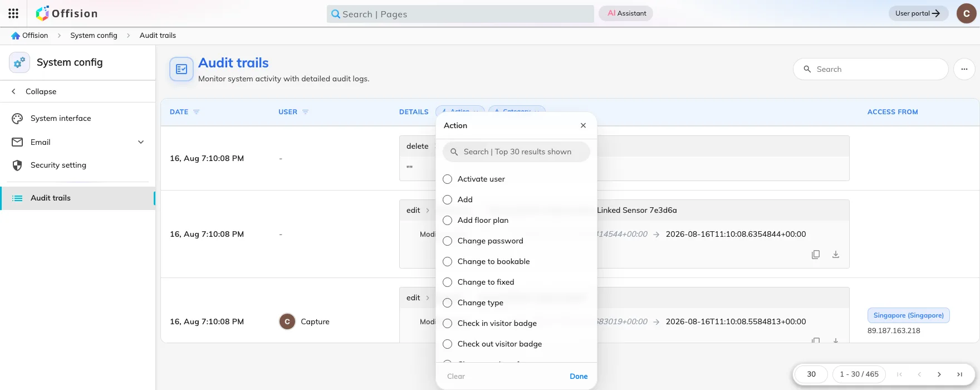Click the Capture user avatar
This screenshot has width=980, height=390.
click(x=287, y=321)
